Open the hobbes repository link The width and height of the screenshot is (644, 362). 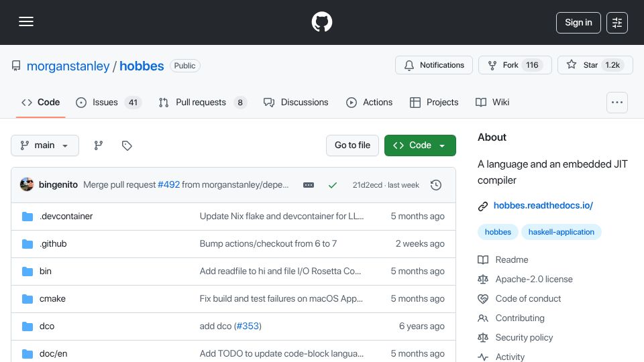pyautogui.click(x=142, y=66)
